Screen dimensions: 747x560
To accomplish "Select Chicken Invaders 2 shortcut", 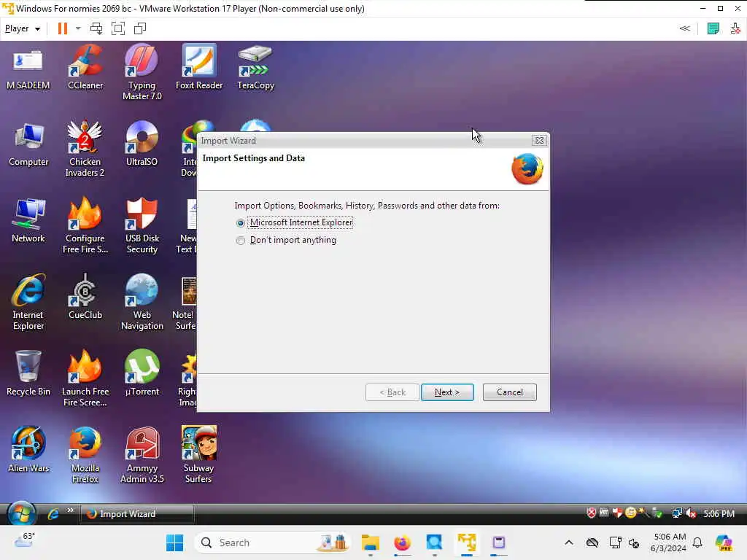I will (x=85, y=149).
